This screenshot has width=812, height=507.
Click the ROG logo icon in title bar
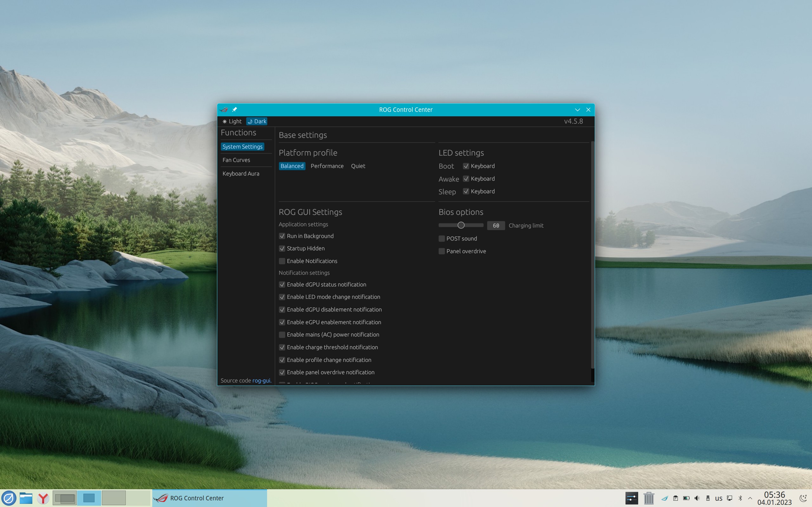[x=224, y=110]
